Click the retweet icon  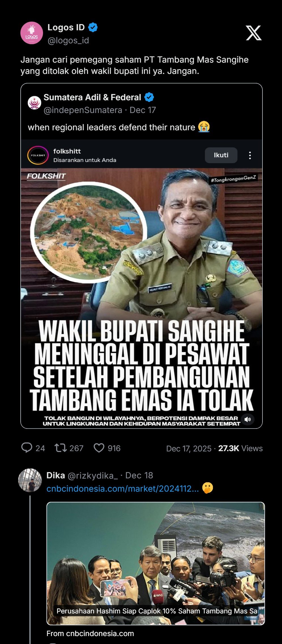pos(61,448)
